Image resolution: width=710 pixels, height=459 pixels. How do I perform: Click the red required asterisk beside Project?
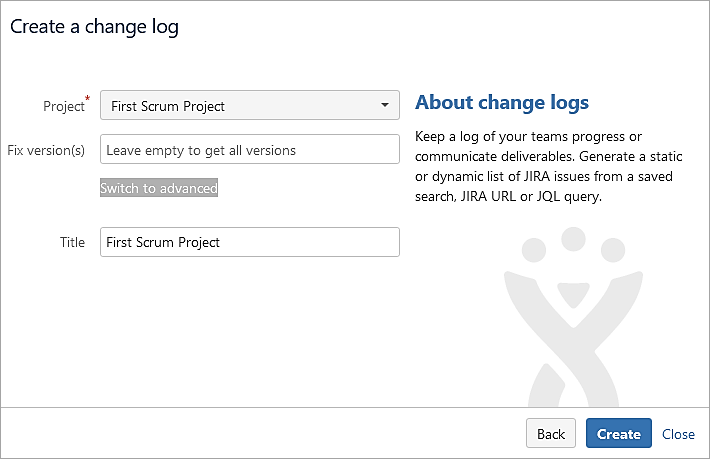click(x=88, y=98)
